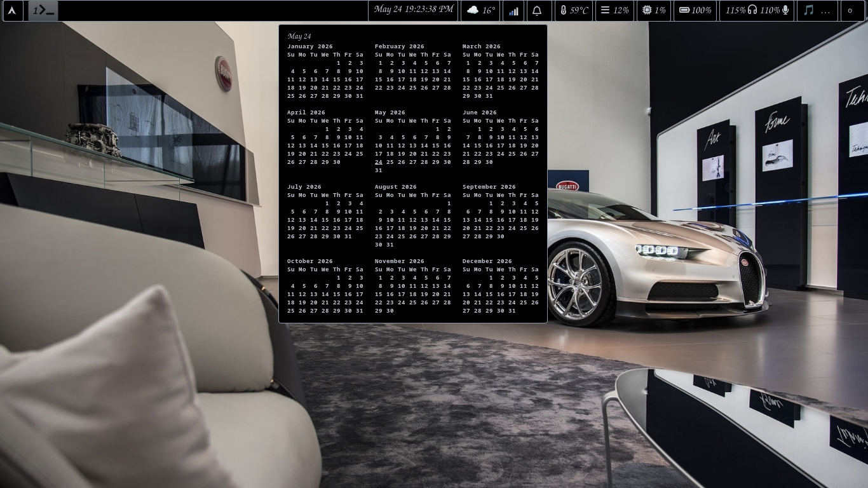Screen dimensions: 868x488
Task: Click the 'September 2026' month heading
Action: (x=489, y=187)
